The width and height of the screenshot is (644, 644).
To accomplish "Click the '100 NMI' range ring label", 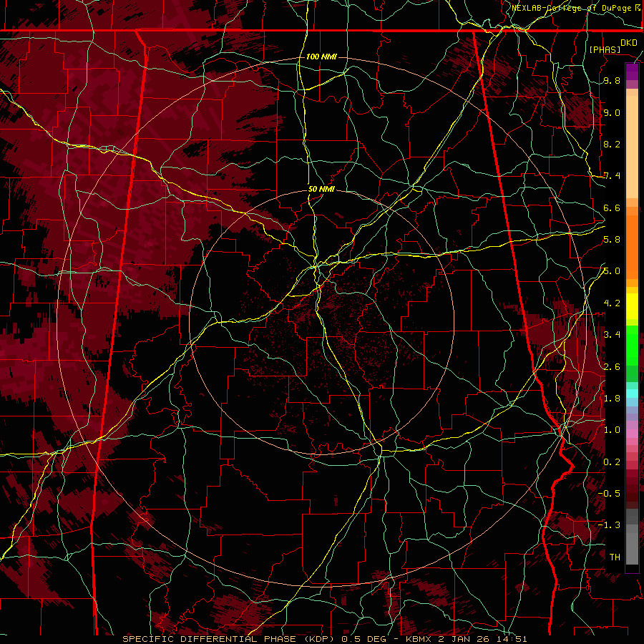I will click(x=321, y=57).
